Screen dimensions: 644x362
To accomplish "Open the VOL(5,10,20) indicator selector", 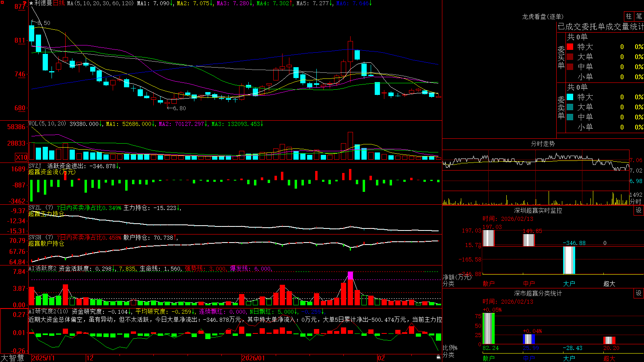I will click(47, 124).
